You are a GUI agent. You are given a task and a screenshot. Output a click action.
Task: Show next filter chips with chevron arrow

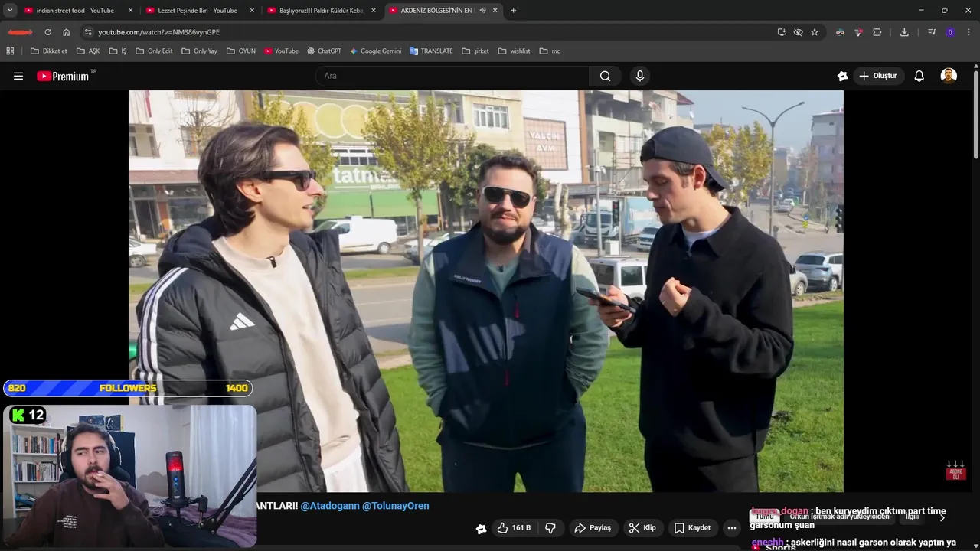[x=942, y=517]
